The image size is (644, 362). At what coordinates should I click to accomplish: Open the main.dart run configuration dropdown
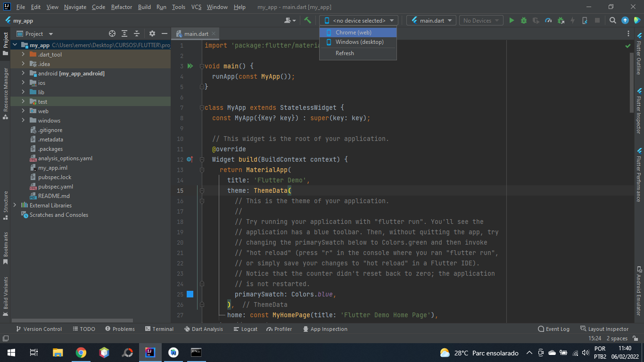(x=431, y=20)
